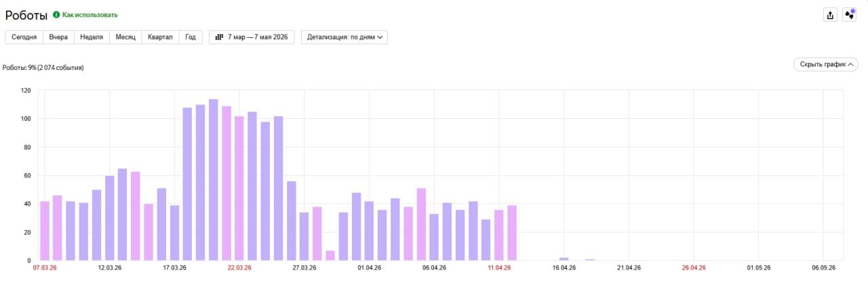The width and height of the screenshot is (868, 298).
Task: Click the "Роботы: 9% (2 074 события)" label
Action: [x=43, y=68]
